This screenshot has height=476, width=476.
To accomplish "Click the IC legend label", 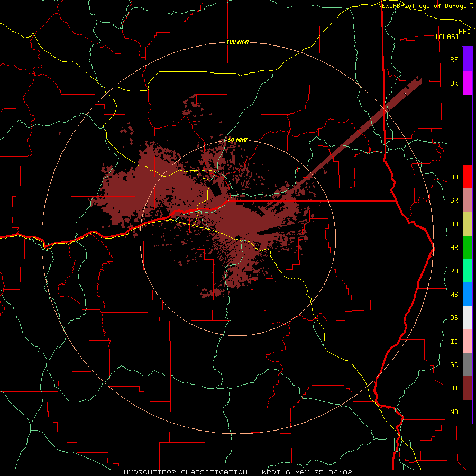I will (x=454, y=342).
